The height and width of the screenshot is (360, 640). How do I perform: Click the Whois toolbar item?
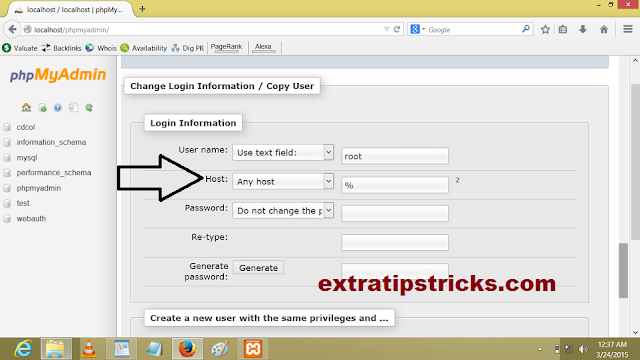[x=101, y=48]
